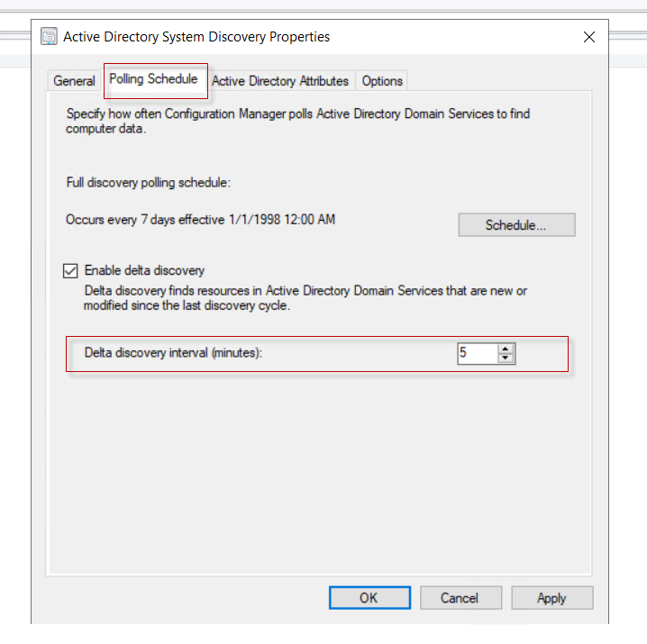Increase delta discovery interval with up arrow
The image size is (647, 644).
(506, 349)
